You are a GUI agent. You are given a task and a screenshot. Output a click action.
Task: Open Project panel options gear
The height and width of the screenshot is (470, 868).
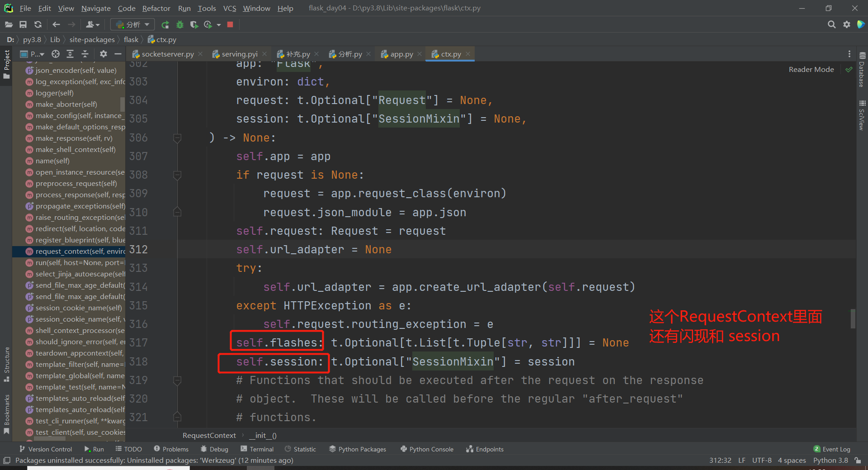(x=104, y=54)
